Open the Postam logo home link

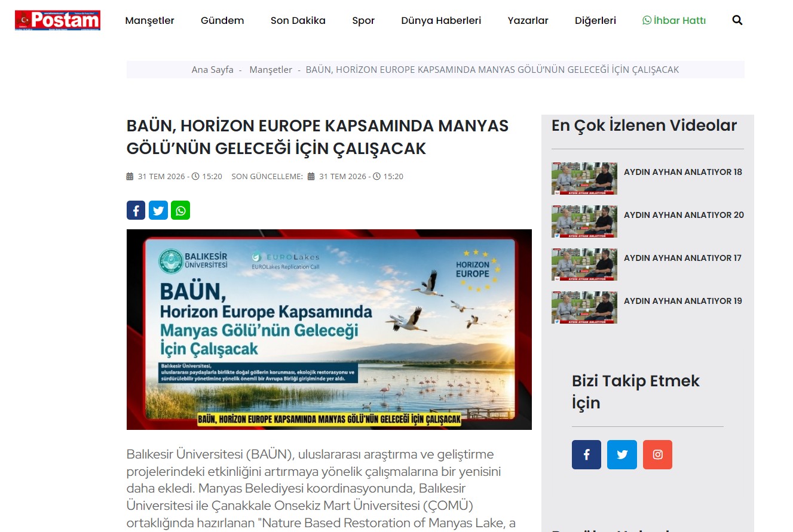click(x=57, y=20)
